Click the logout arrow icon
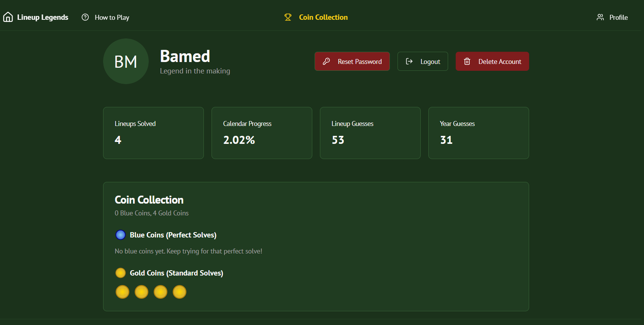This screenshot has width=644, height=325. (409, 61)
